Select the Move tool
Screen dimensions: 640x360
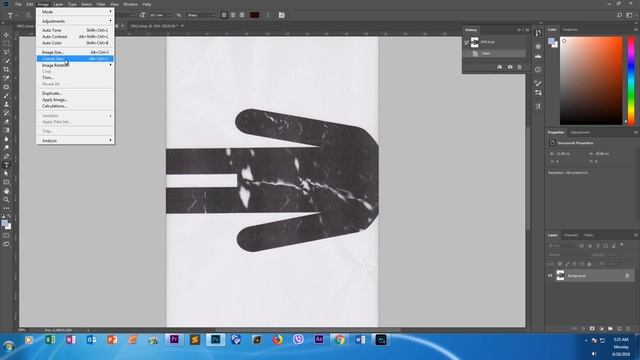coord(6,35)
